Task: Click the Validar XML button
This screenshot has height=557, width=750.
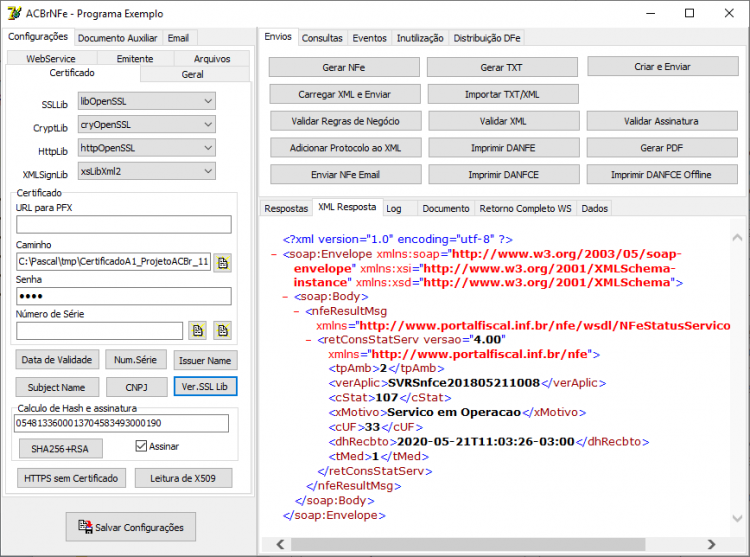Action: pyautogui.click(x=503, y=121)
